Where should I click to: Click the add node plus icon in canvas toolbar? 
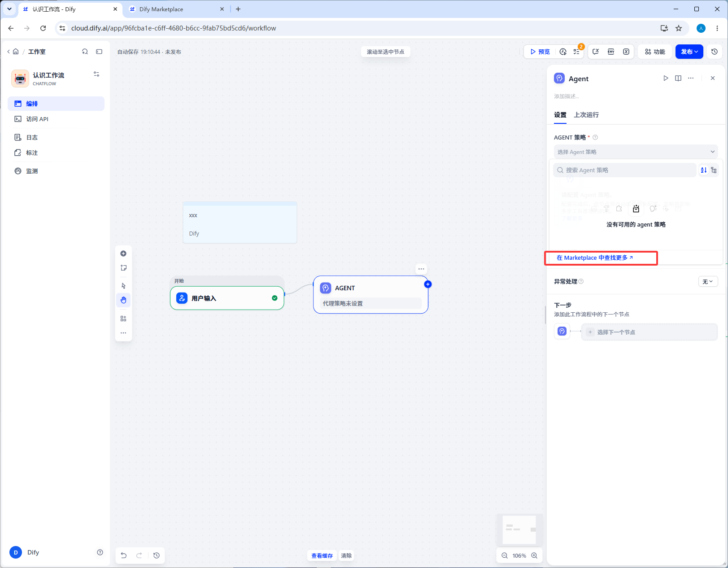point(123,253)
